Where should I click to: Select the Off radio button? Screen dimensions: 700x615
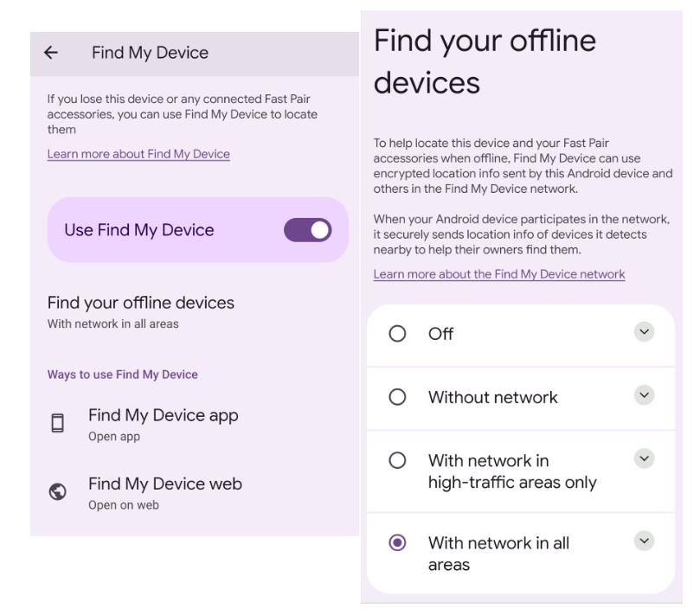(x=397, y=333)
